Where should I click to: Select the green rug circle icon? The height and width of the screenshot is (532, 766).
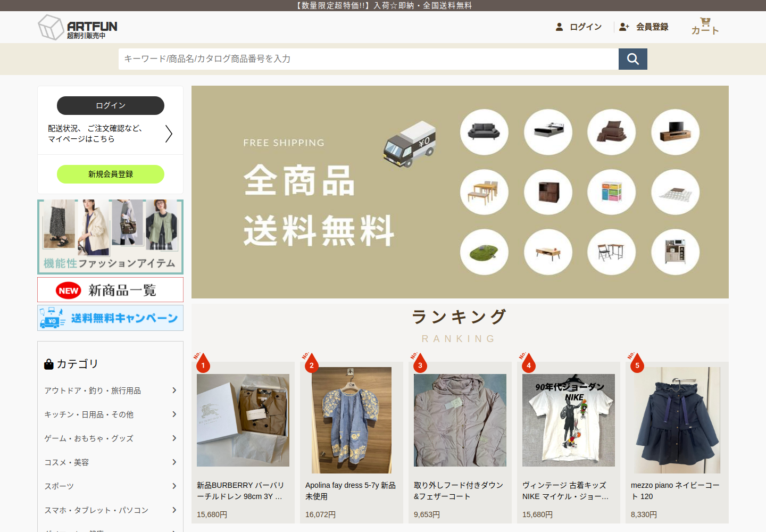pos(484,252)
